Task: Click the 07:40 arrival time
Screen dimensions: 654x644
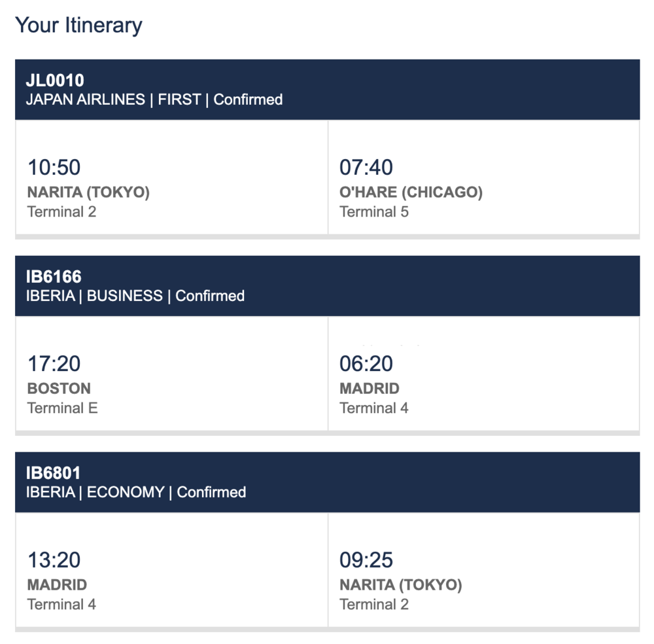Action: (x=366, y=168)
